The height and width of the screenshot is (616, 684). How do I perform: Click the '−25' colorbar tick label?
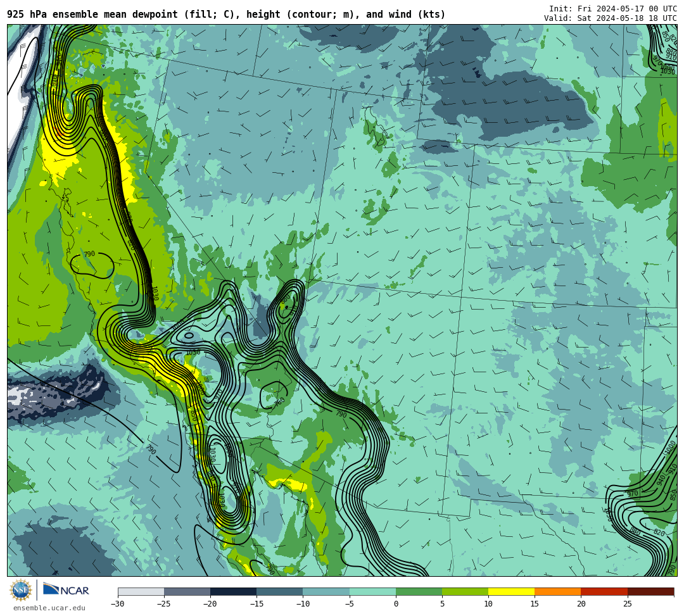(164, 604)
